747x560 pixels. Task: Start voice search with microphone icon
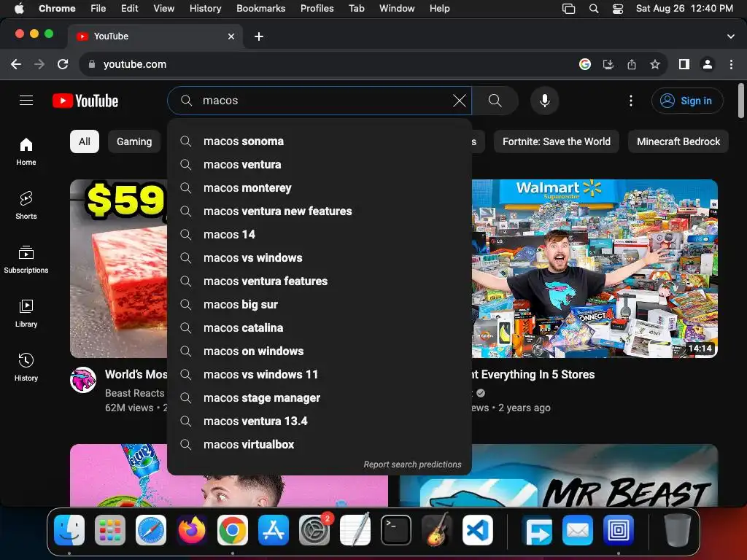(544, 101)
